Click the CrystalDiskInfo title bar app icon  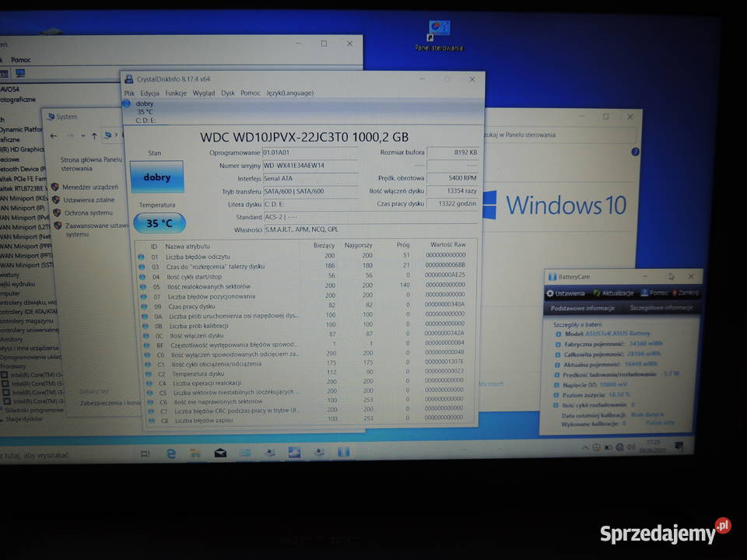(x=128, y=79)
